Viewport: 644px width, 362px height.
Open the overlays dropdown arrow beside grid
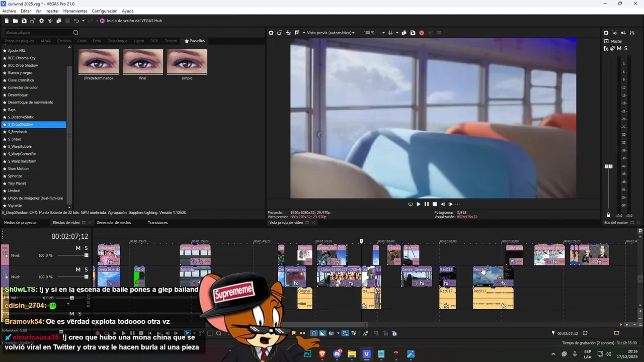coord(397,33)
